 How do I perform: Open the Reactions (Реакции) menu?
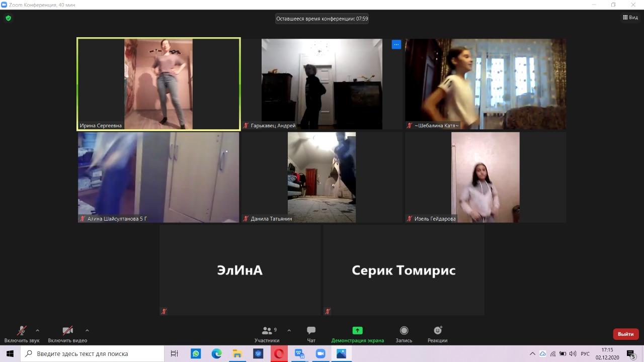(437, 334)
